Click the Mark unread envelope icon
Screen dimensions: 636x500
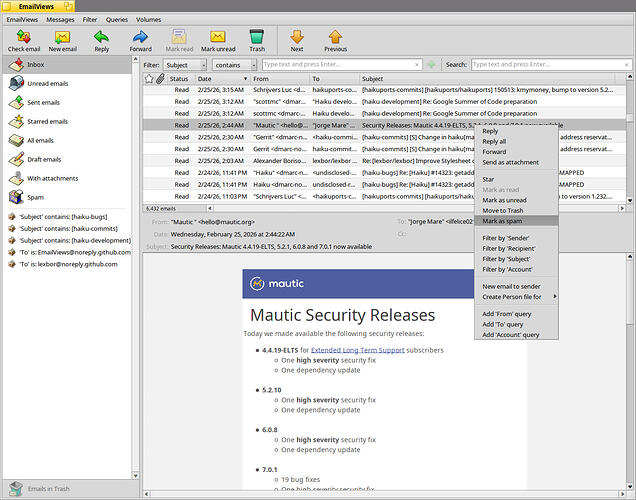218,37
